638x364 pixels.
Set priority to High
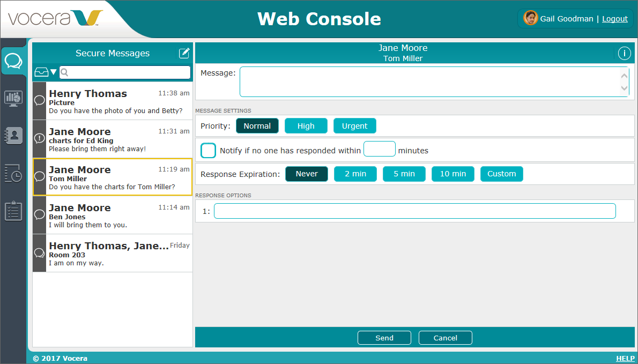306,125
